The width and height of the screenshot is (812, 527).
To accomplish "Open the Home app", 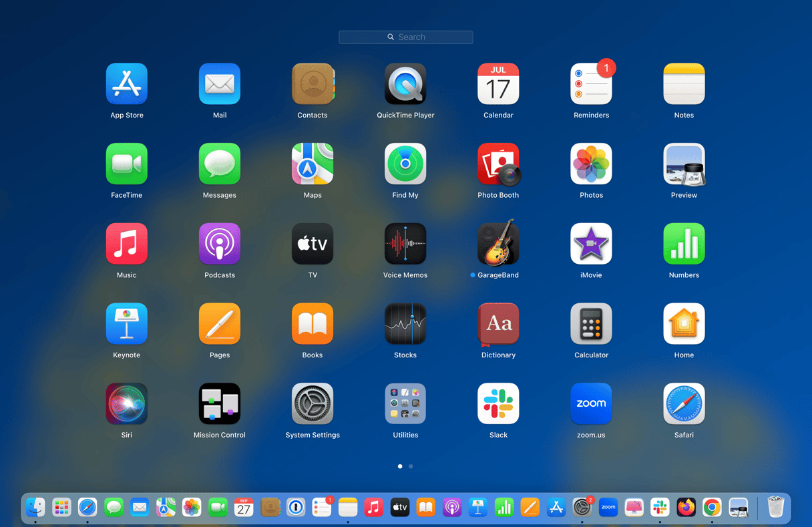I will point(684,324).
